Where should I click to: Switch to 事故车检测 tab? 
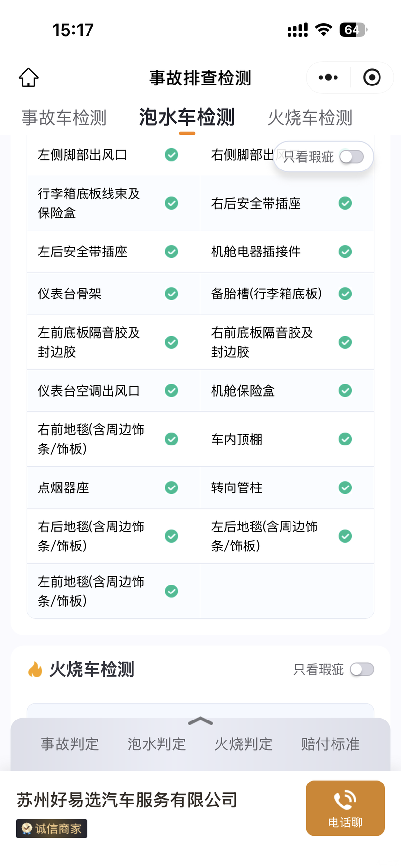click(x=64, y=118)
